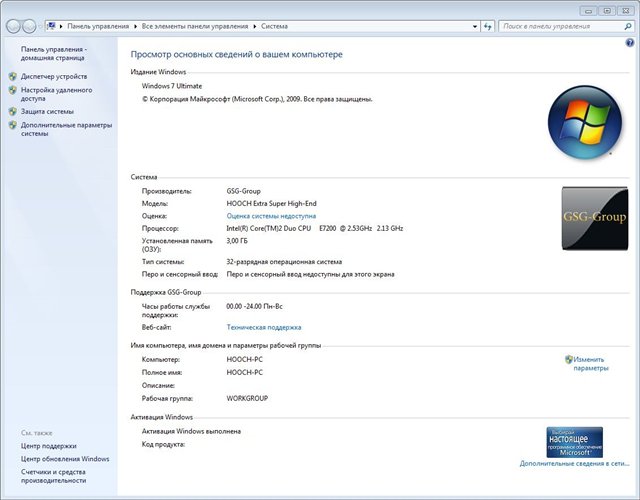Go forward with the Forward arrow button
Screen dimensions: 640x500
pyautogui.click(x=29, y=27)
